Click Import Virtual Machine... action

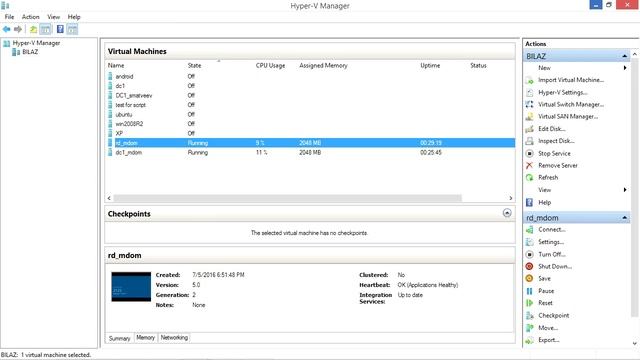point(571,80)
